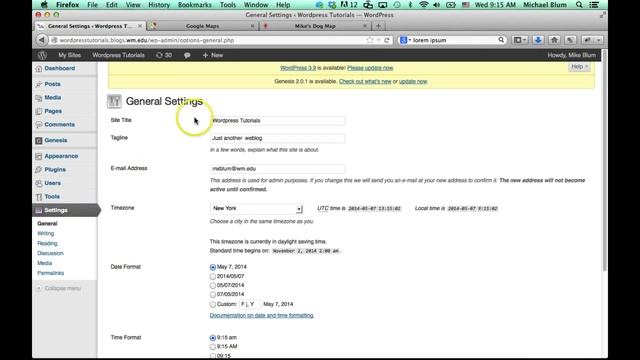The height and width of the screenshot is (360, 640).
Task: Click the Firefox home icon
Action: click(554, 40)
